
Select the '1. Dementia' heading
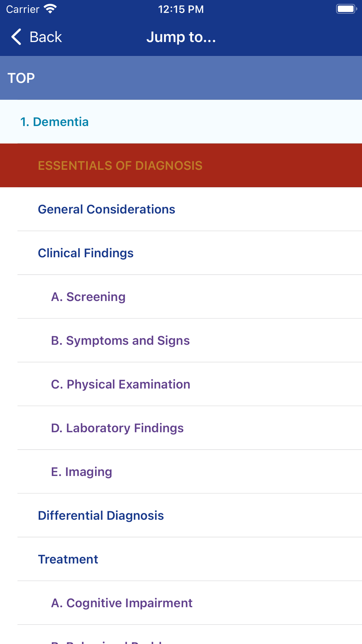(54, 122)
